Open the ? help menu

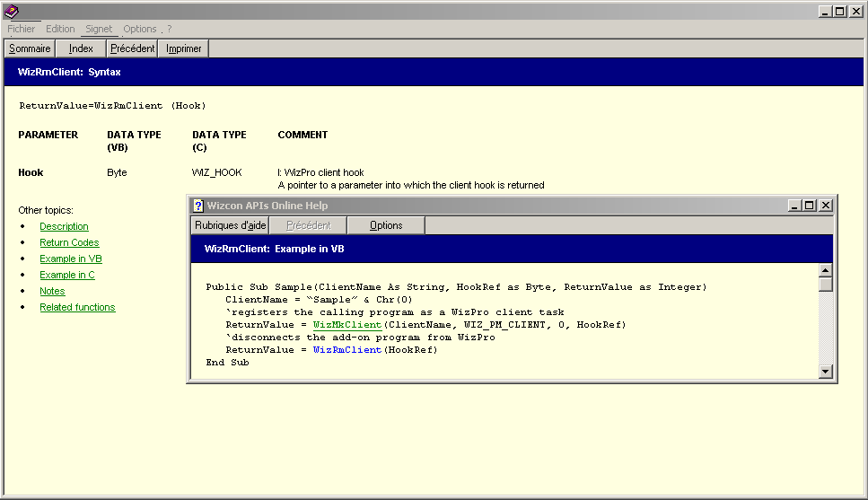click(170, 29)
